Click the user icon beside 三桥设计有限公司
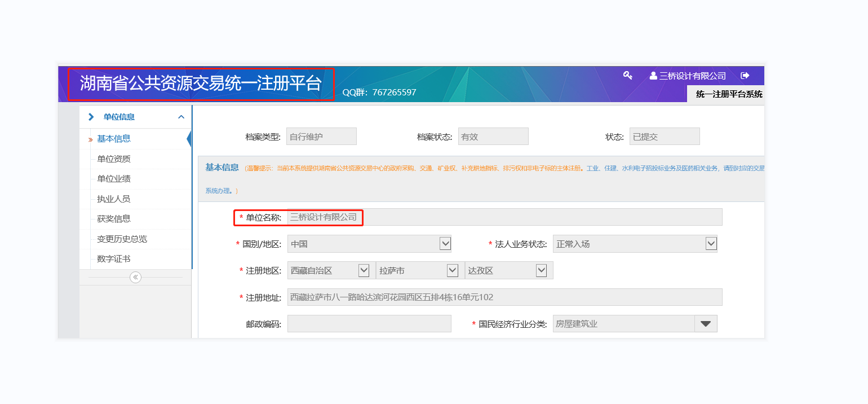Screen dimensions: 868x404 click(653, 76)
